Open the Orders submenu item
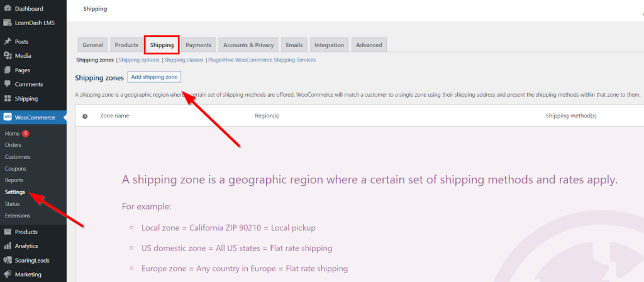This screenshot has width=644, height=282. click(x=13, y=144)
